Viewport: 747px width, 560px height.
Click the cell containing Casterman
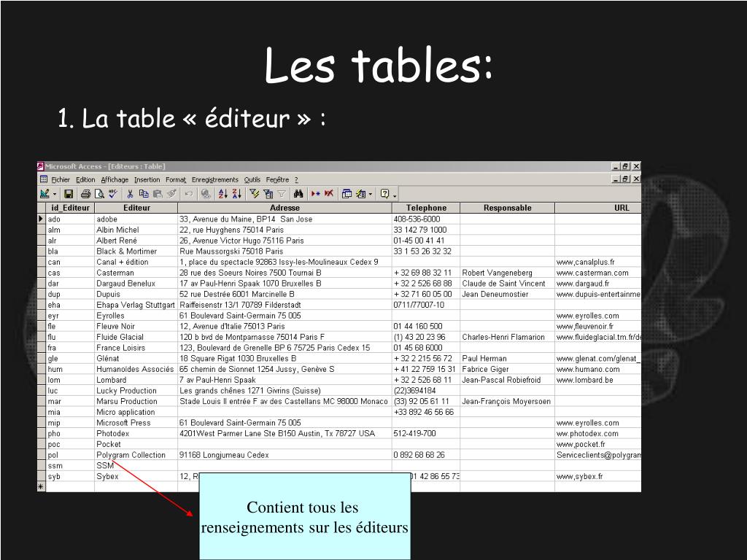click(x=136, y=273)
